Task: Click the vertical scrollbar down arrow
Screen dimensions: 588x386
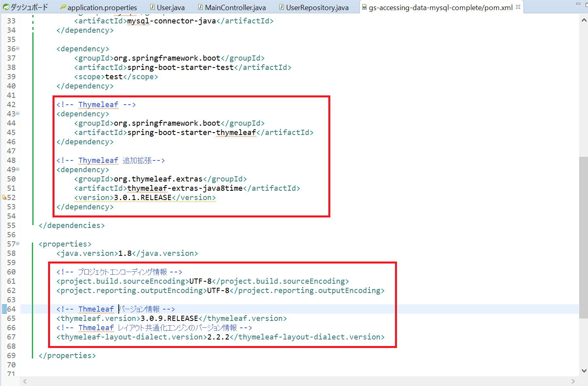Action: [x=584, y=371]
